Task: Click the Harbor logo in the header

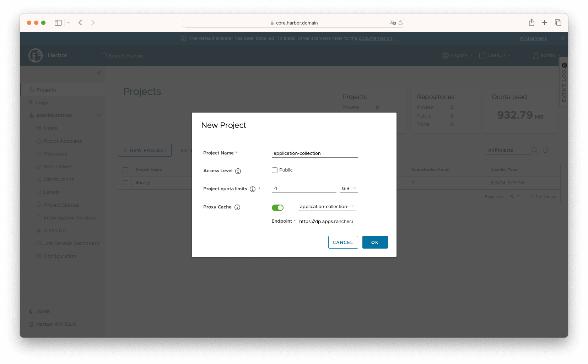Action: (x=36, y=55)
